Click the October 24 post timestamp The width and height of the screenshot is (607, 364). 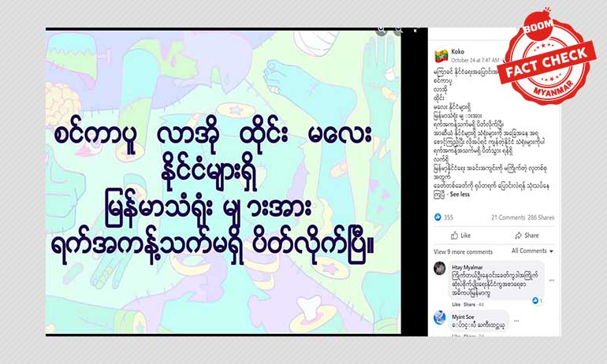pyautogui.click(x=475, y=60)
